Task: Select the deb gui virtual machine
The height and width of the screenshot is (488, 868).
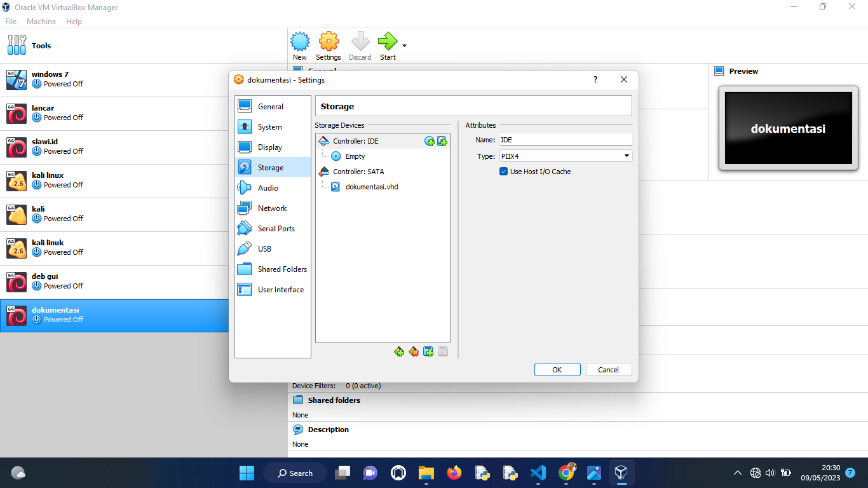Action: click(x=144, y=281)
